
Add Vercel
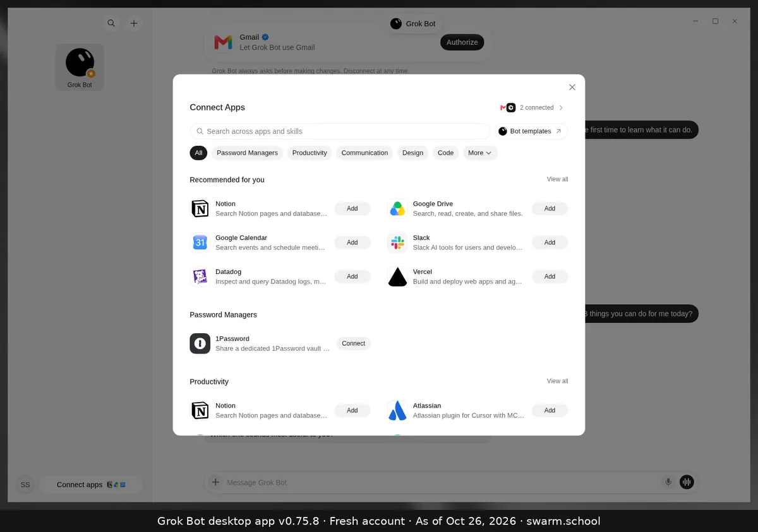[550, 277]
